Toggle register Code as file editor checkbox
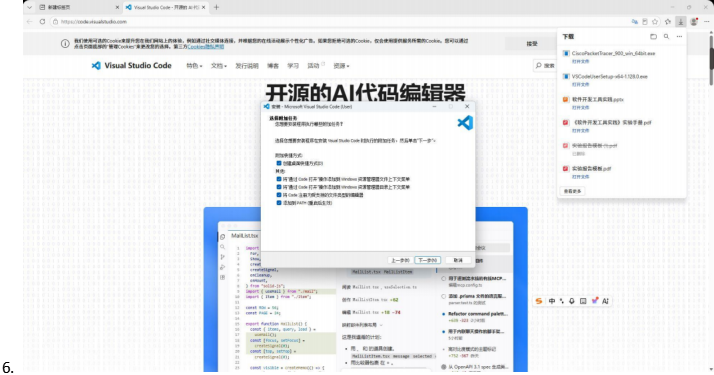 coord(279,195)
